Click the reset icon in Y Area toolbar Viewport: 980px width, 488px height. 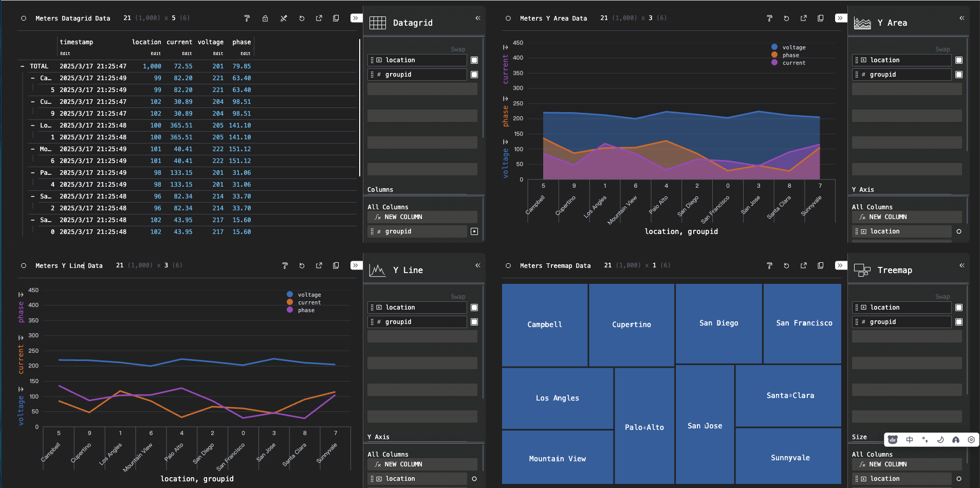tap(786, 19)
